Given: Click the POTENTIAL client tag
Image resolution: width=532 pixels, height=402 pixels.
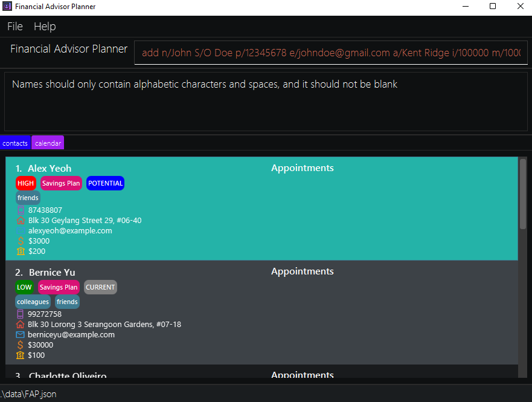Looking at the screenshot, I should point(106,183).
